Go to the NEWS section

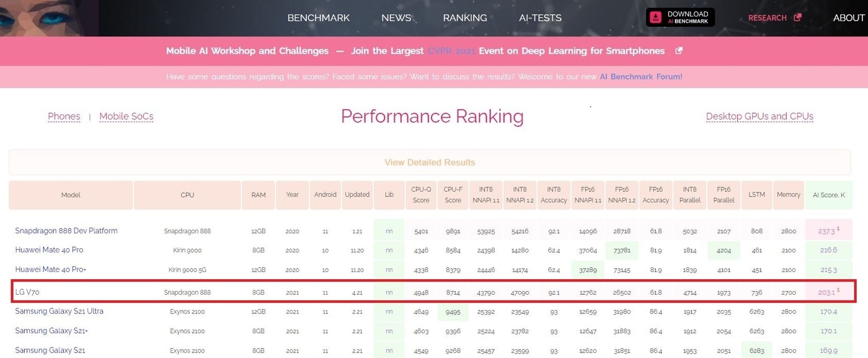click(x=396, y=18)
